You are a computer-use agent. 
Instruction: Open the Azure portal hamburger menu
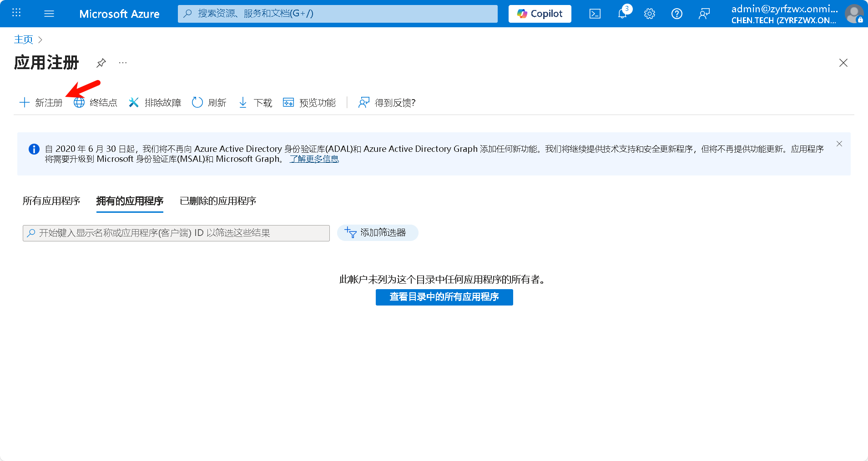[x=49, y=14]
